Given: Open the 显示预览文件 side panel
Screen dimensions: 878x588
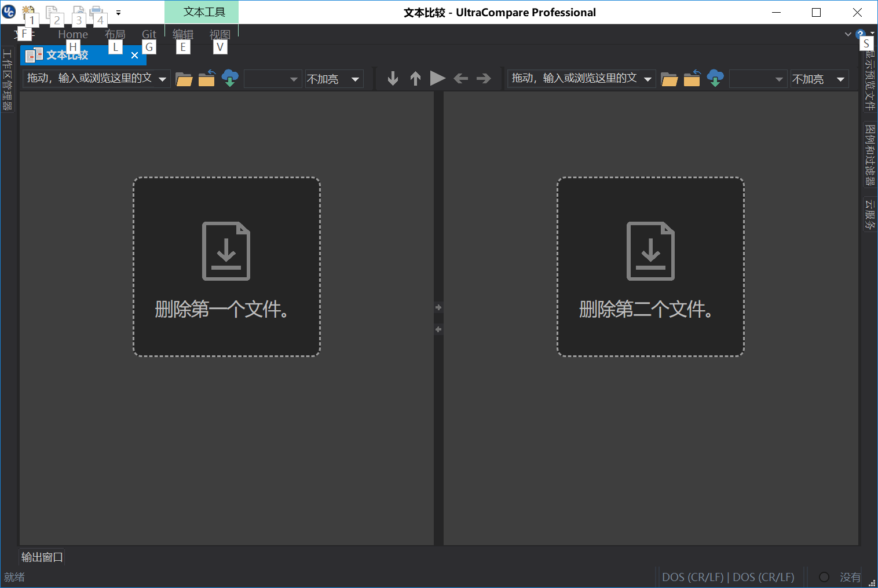Looking at the screenshot, I should click(869, 80).
